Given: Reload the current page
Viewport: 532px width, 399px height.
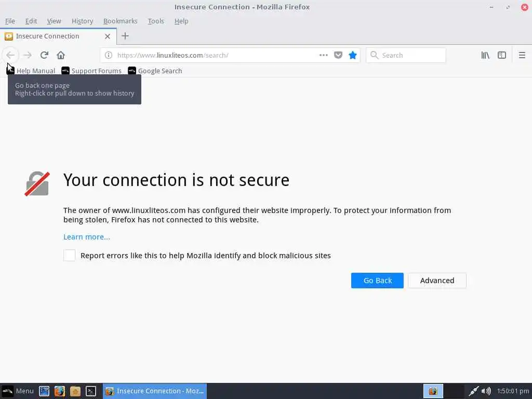Looking at the screenshot, I should [44, 55].
